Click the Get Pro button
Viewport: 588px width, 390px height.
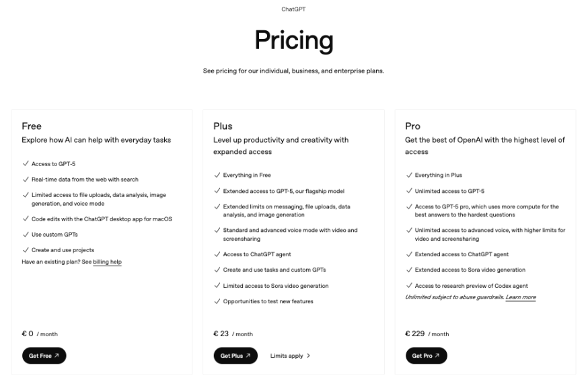tap(427, 356)
